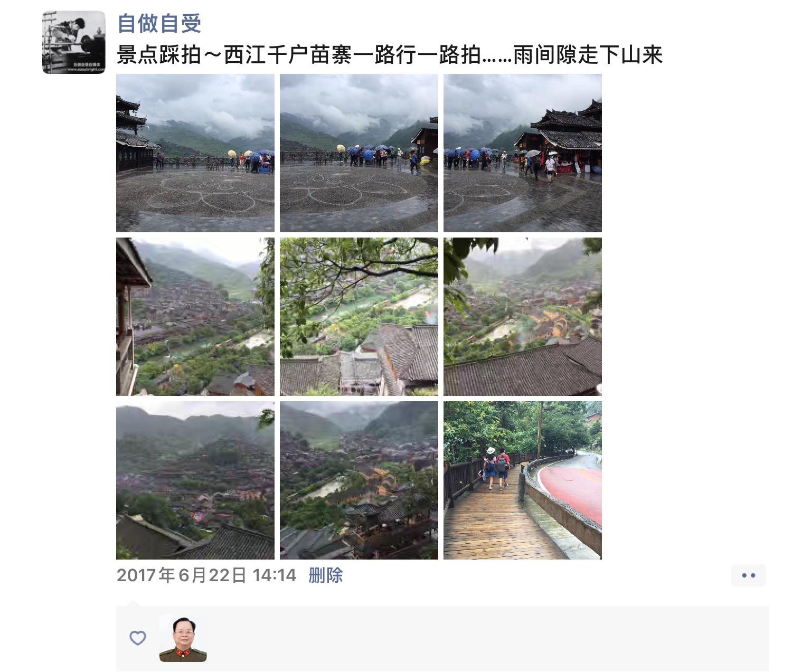Open sixth photo of misty valley rooftops
811x672 pixels.
[523, 317]
